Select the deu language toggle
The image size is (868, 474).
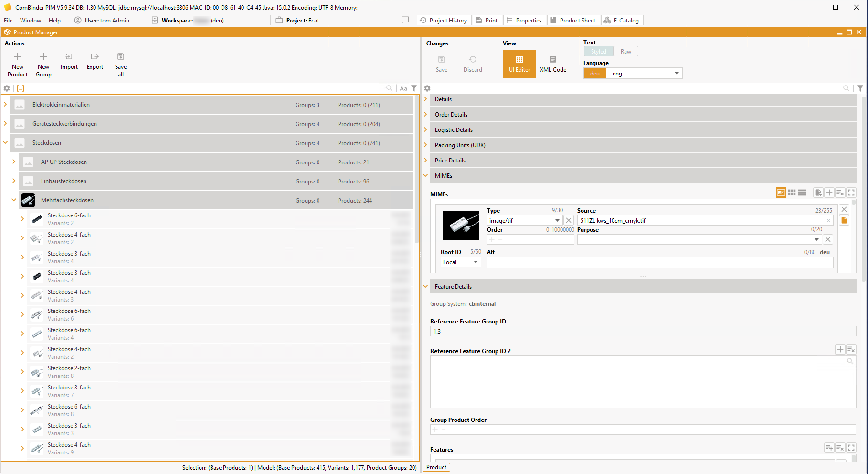click(x=594, y=74)
